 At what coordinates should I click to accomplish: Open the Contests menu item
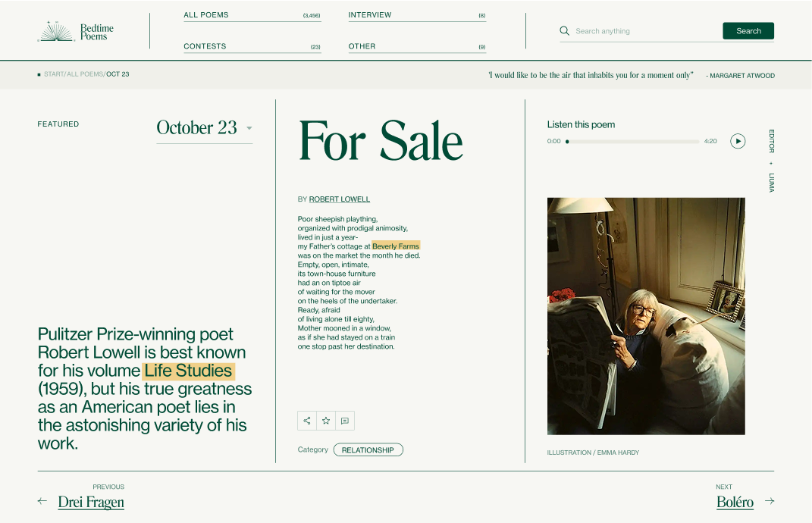click(252, 46)
